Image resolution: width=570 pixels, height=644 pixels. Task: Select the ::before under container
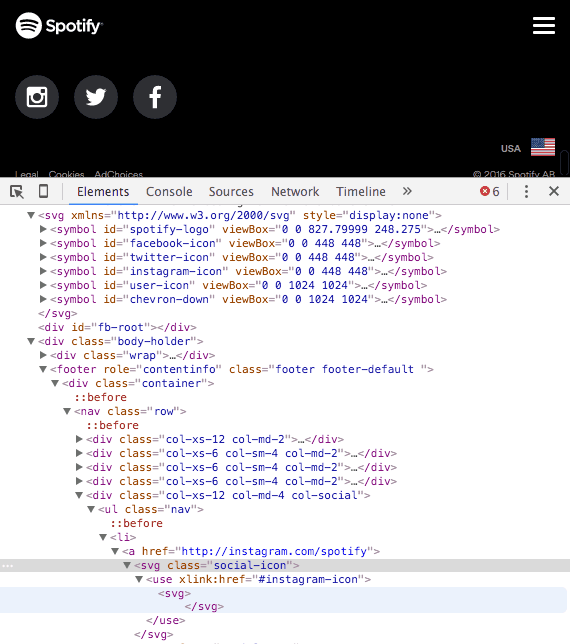coord(101,397)
